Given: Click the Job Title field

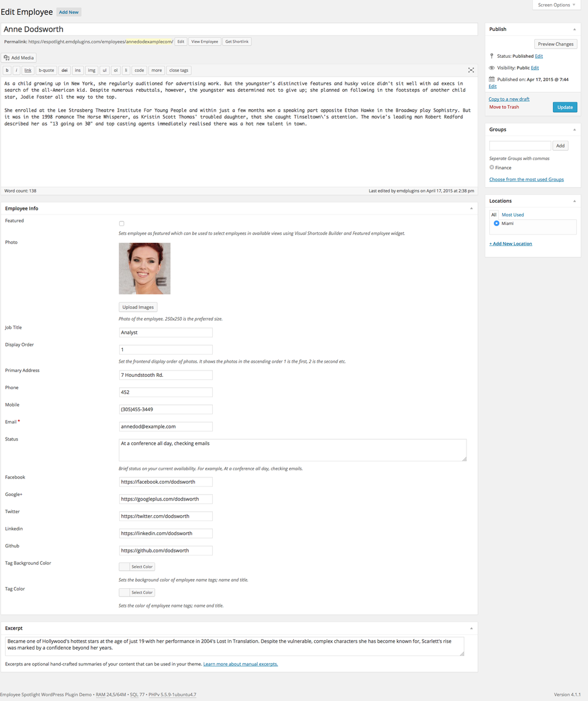Looking at the screenshot, I should pos(165,332).
